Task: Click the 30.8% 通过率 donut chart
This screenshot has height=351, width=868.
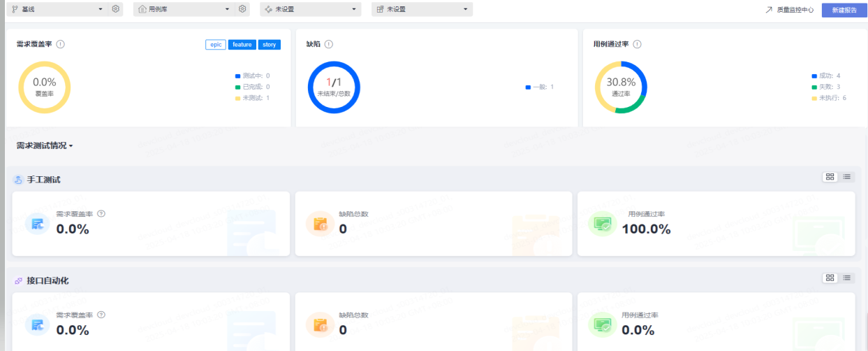Action: 621,87
